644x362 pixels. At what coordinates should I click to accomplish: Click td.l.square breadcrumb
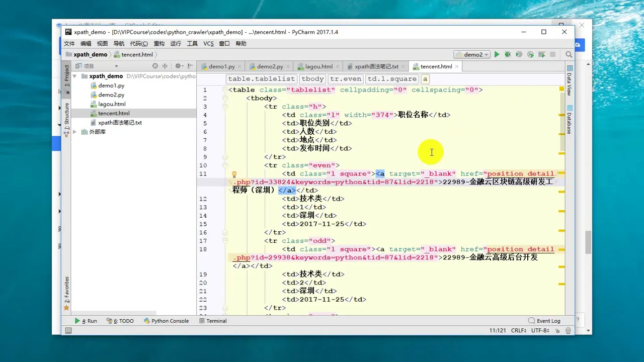pyautogui.click(x=392, y=79)
